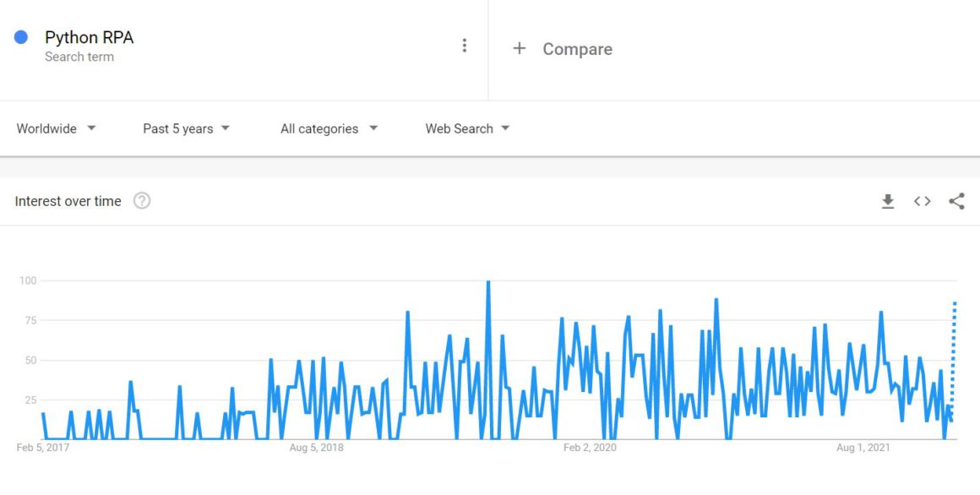This screenshot has width=980, height=495.
Task: Click the Feb 5, 2017 axis label
Action: (43, 448)
